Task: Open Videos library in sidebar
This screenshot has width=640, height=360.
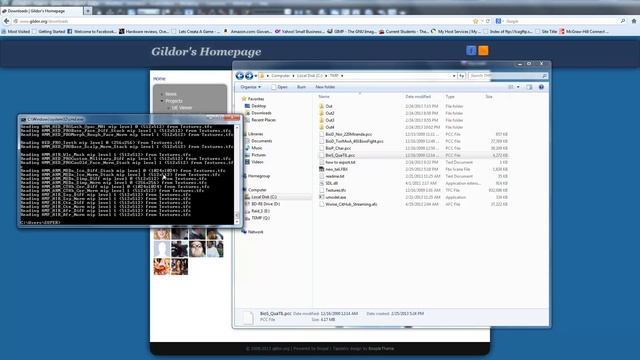Action: pos(257,162)
